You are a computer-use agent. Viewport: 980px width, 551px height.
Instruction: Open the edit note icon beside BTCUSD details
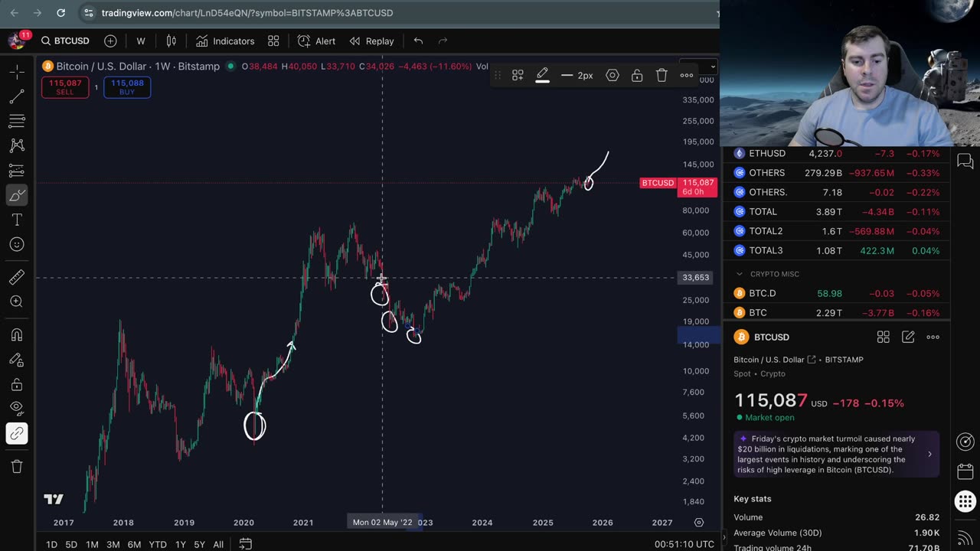pyautogui.click(x=908, y=337)
